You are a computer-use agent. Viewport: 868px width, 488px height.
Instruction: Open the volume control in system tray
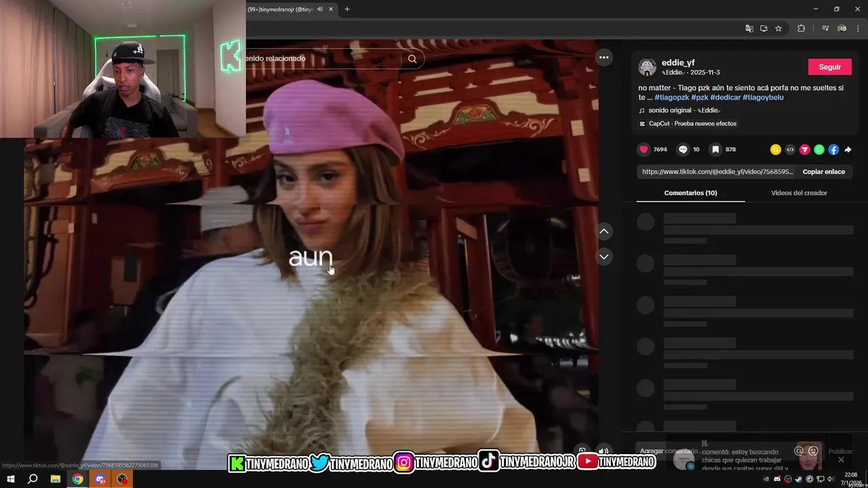tap(831, 479)
